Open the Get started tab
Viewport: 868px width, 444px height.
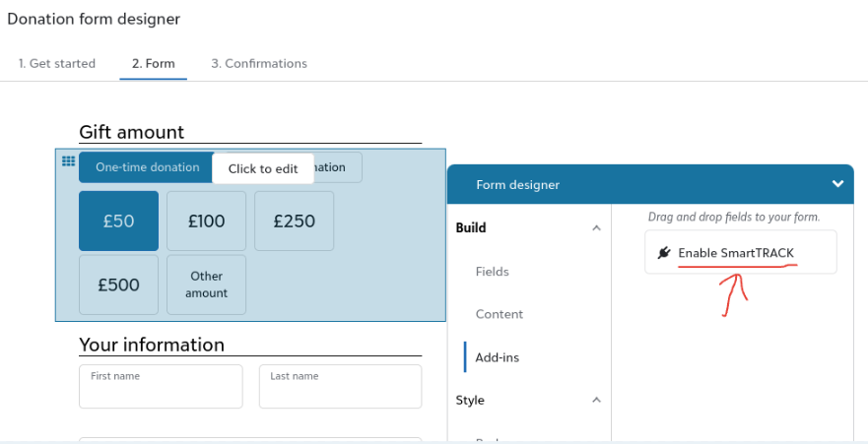(57, 64)
